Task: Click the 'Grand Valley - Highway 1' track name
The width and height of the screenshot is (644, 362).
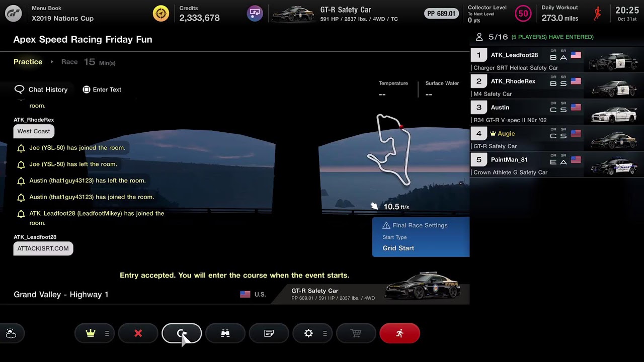Action: tap(61, 295)
